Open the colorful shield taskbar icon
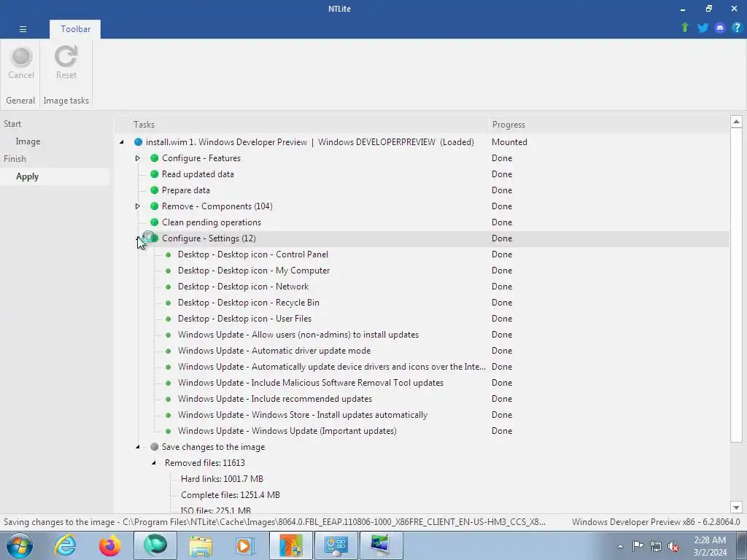 pyautogui.click(x=291, y=545)
